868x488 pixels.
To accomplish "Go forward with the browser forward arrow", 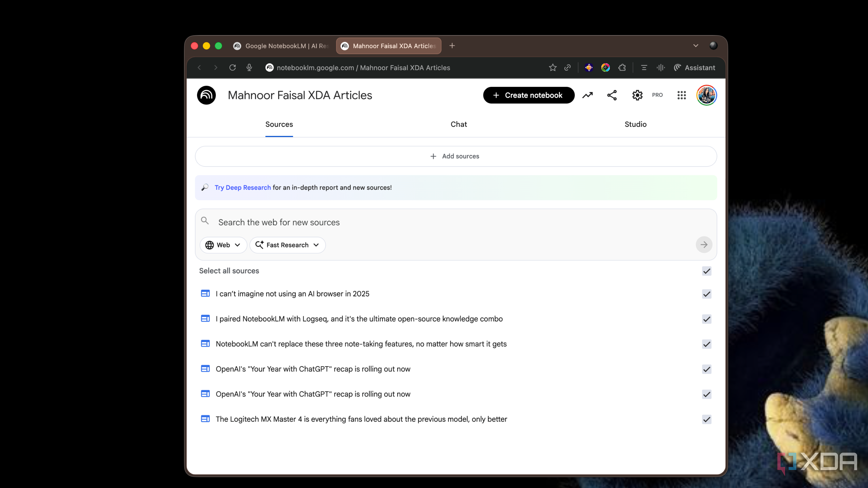I will [x=216, y=68].
